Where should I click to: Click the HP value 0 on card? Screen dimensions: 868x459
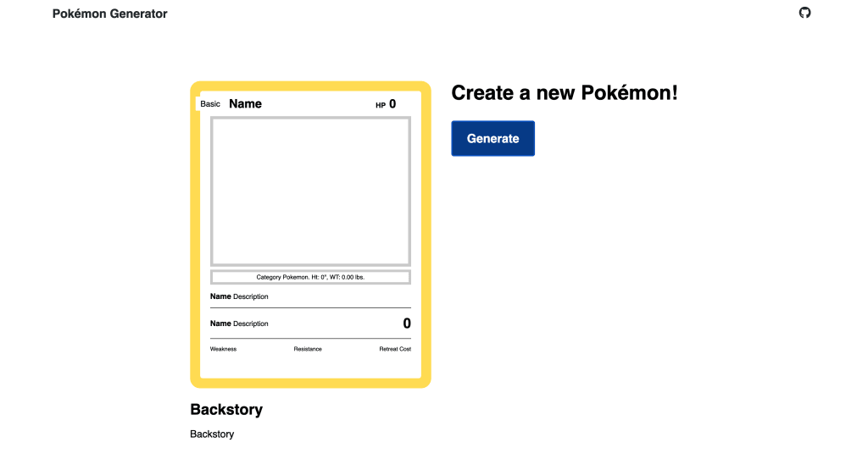pyautogui.click(x=392, y=104)
